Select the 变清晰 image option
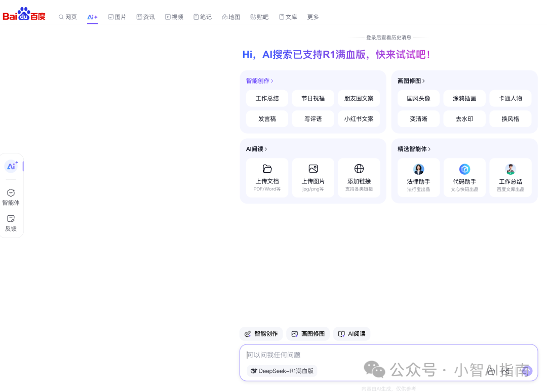Image resolution: width=547 pixels, height=392 pixels. (x=419, y=119)
